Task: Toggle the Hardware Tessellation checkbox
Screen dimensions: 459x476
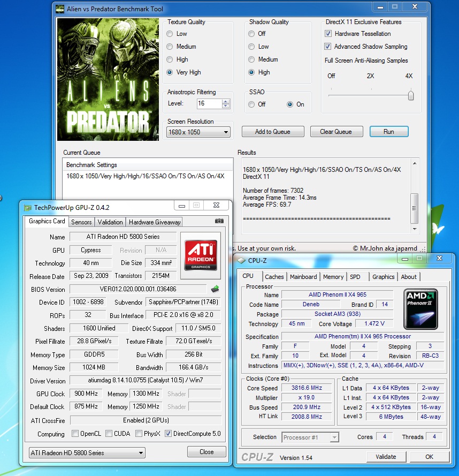Action: pos(328,33)
